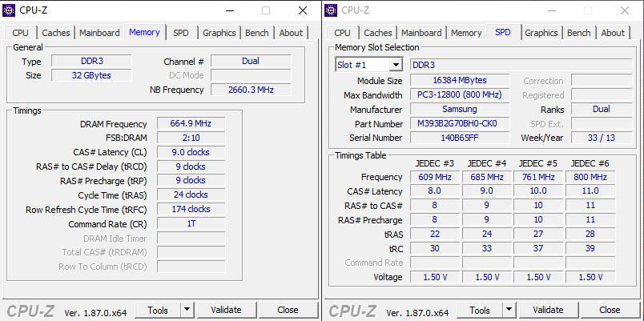644x321 pixels.
Task: Click Serial Number field 140B65FF
Action: [x=460, y=138]
